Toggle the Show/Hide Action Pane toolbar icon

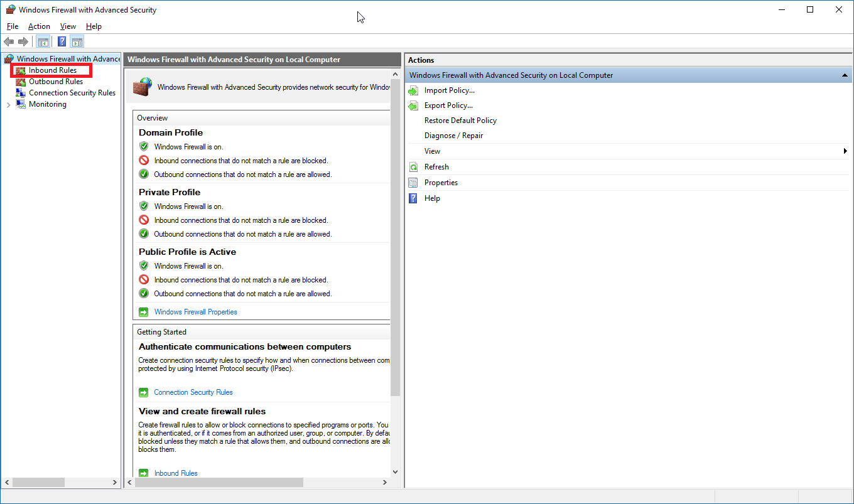point(77,42)
